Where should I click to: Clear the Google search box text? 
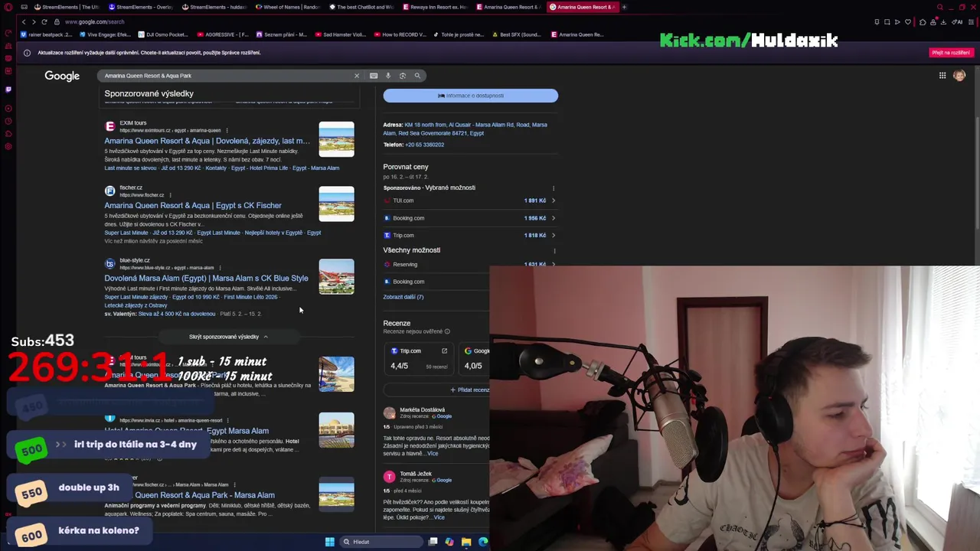coord(356,76)
